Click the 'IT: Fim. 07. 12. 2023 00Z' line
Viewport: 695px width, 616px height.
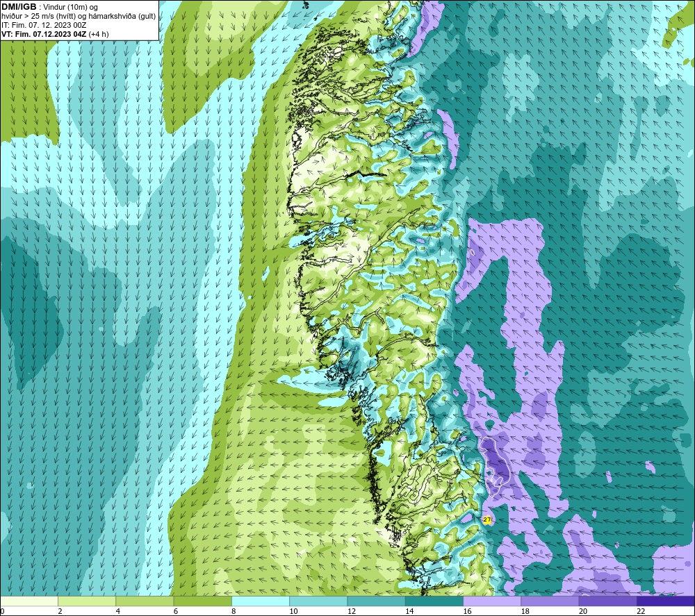[x=44, y=25]
